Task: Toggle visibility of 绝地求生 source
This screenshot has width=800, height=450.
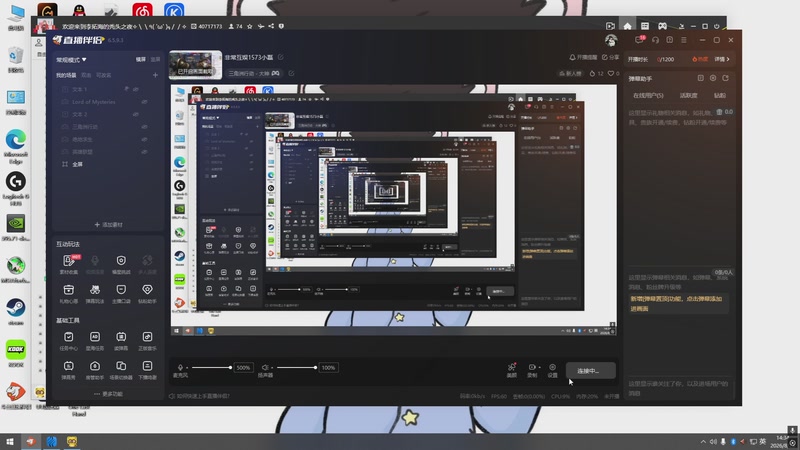Action: (144, 139)
